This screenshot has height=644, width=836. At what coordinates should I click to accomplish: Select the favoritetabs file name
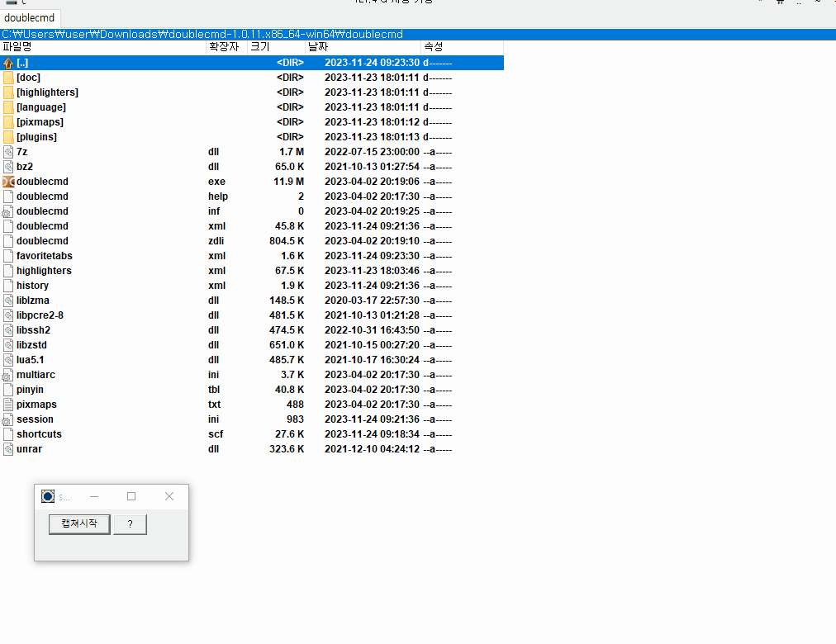[x=45, y=256]
